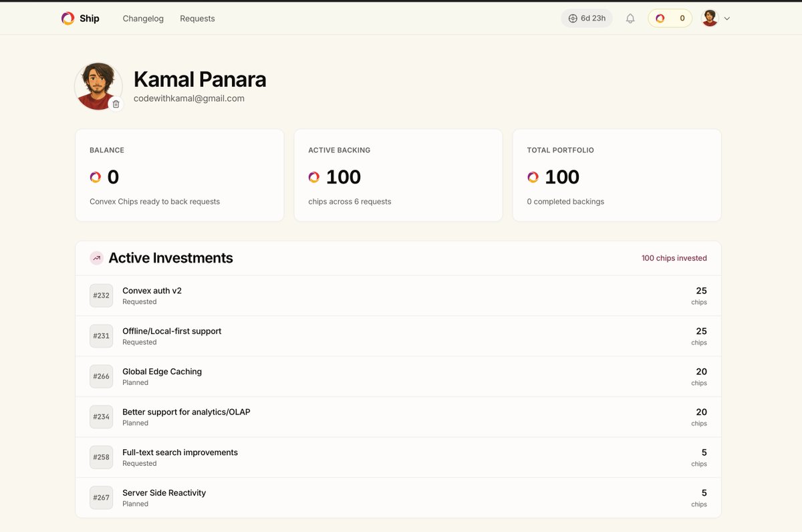
Task: Open the Global Edge Caching request
Action: tap(398, 376)
